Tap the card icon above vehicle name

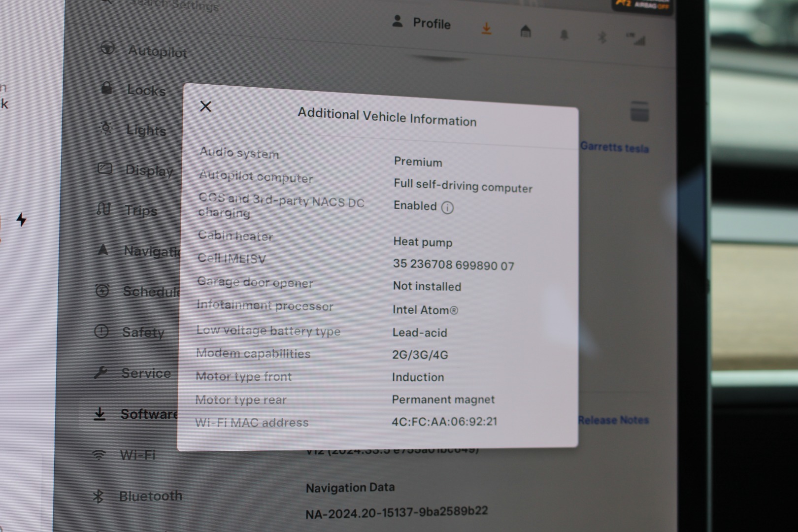point(639,111)
